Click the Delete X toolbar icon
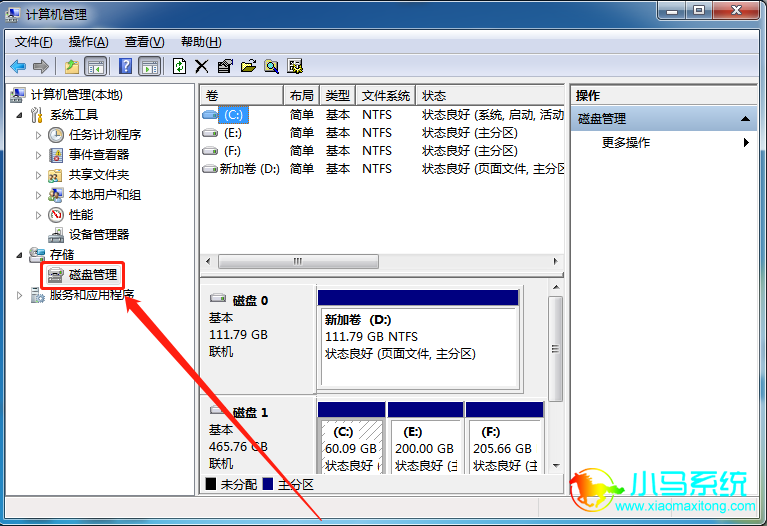Viewport: 767px width, 526px height. click(202, 66)
